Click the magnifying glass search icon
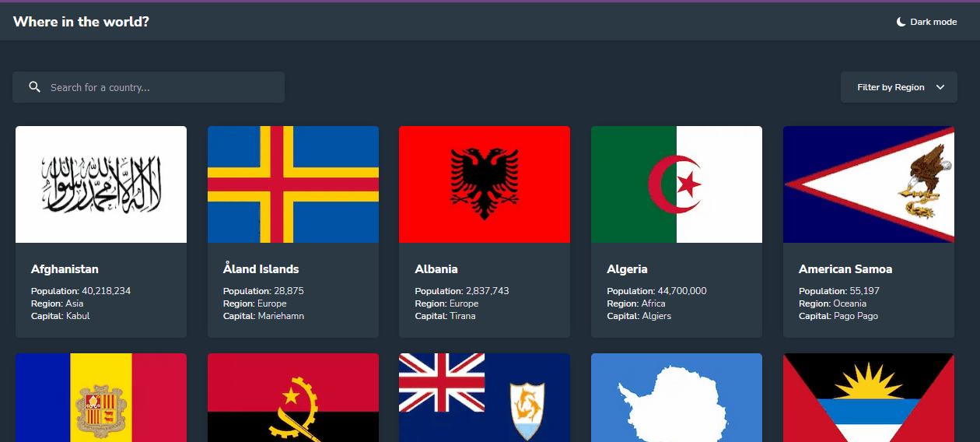 (x=34, y=87)
